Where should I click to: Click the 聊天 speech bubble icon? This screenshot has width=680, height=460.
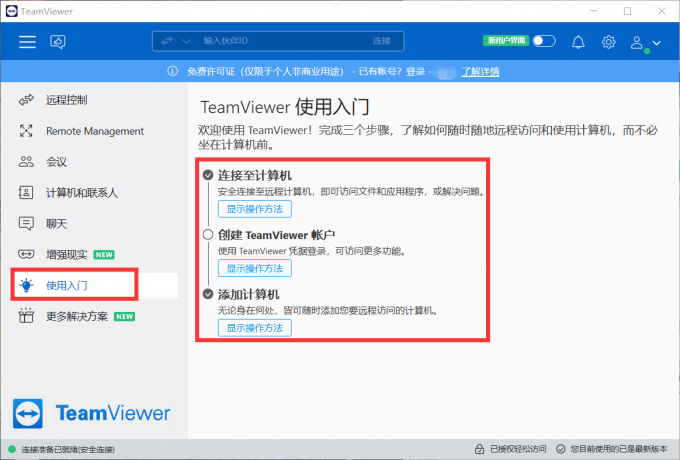click(26, 224)
